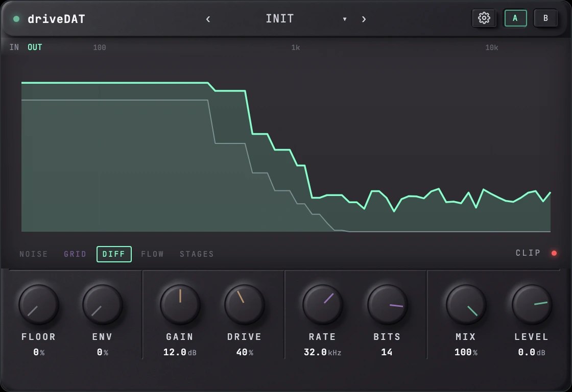Click the MIX knob
Viewport: 572px width, 392px height.
(x=466, y=305)
